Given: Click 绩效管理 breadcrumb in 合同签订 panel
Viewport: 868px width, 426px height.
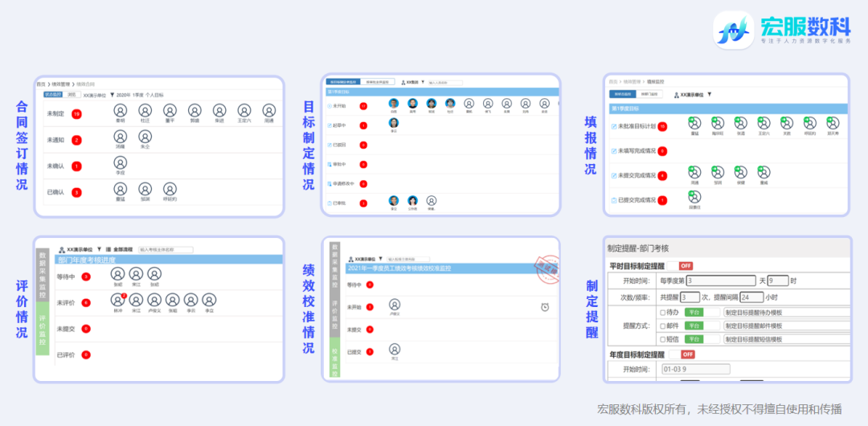Looking at the screenshot, I should coord(60,84).
